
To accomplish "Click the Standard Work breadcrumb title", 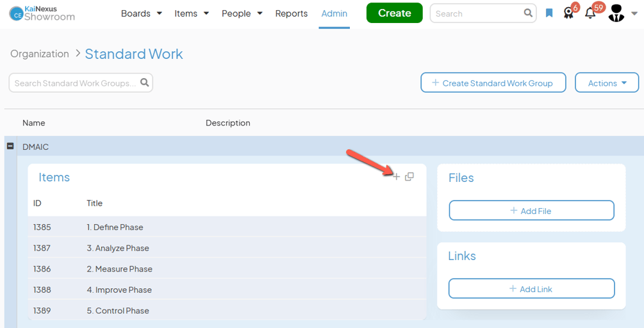I will (x=134, y=54).
